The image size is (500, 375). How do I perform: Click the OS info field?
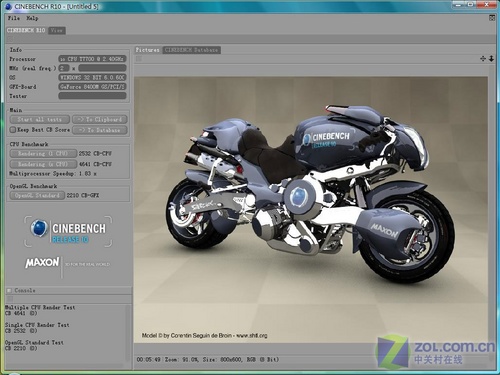92,77
